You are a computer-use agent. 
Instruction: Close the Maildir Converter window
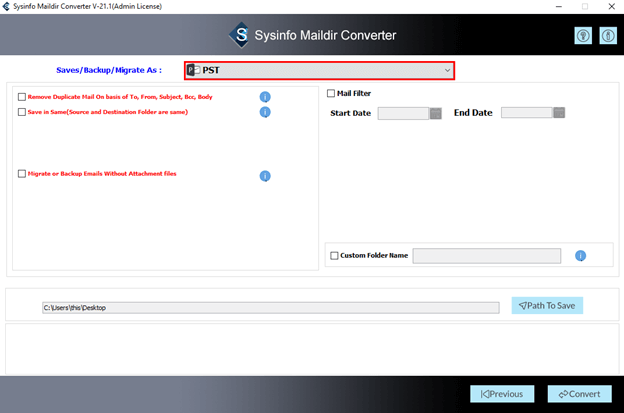click(x=612, y=6)
